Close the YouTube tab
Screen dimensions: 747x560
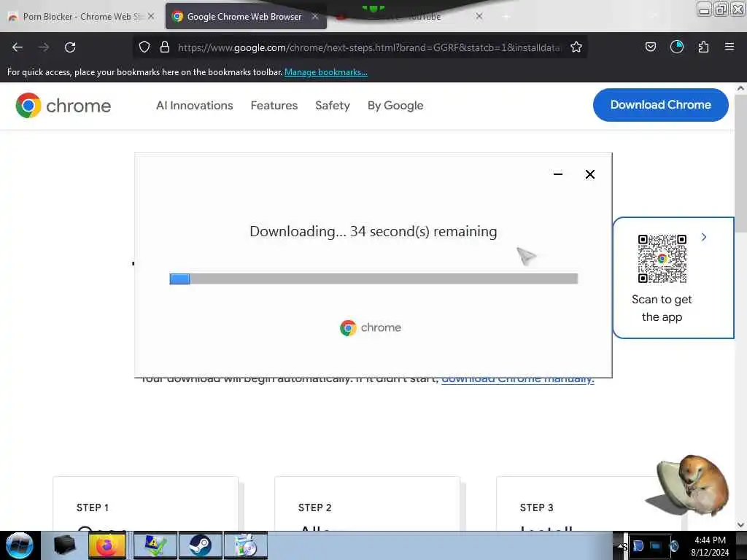click(479, 16)
